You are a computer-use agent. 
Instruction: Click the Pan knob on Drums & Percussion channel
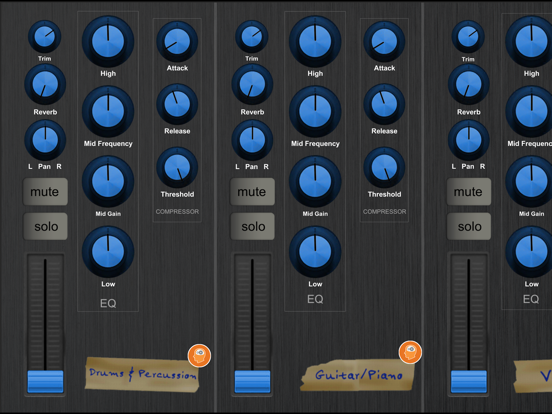[45, 140]
